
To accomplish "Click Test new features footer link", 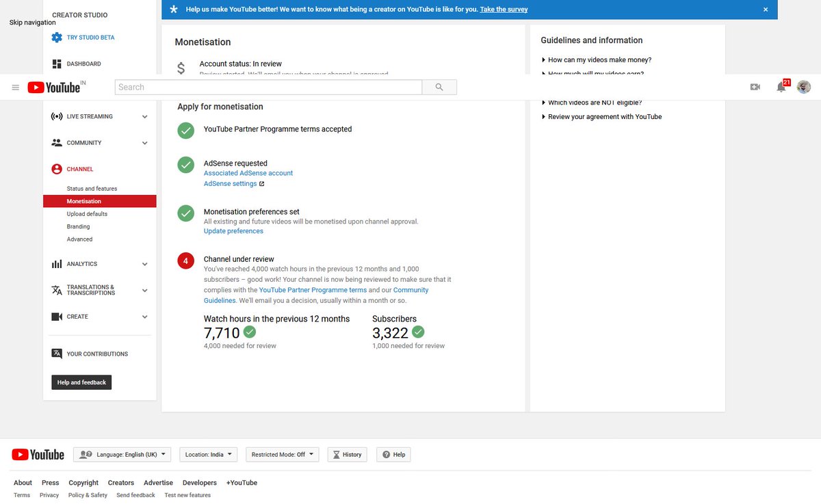I will coord(187,495).
